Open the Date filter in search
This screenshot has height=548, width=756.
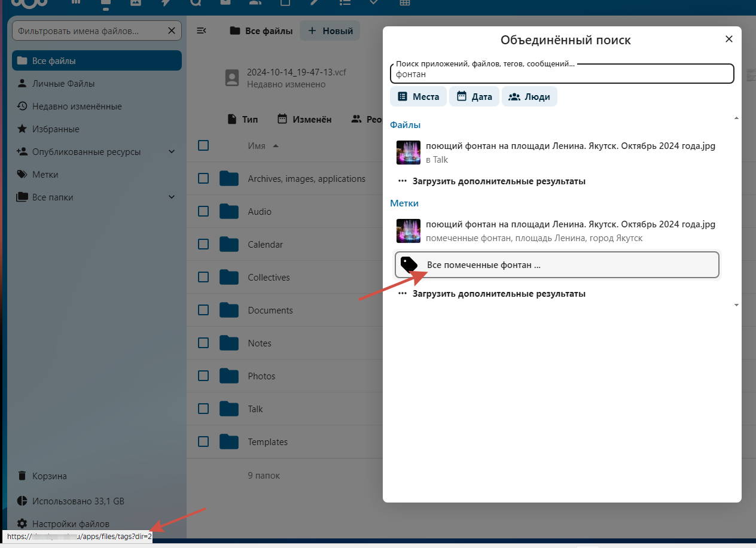point(474,97)
